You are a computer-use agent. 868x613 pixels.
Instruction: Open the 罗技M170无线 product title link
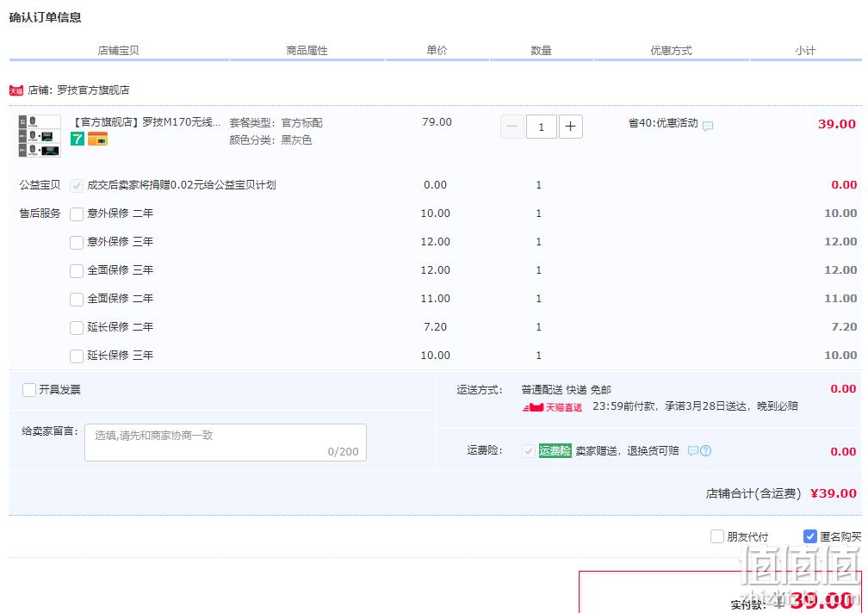click(146, 122)
